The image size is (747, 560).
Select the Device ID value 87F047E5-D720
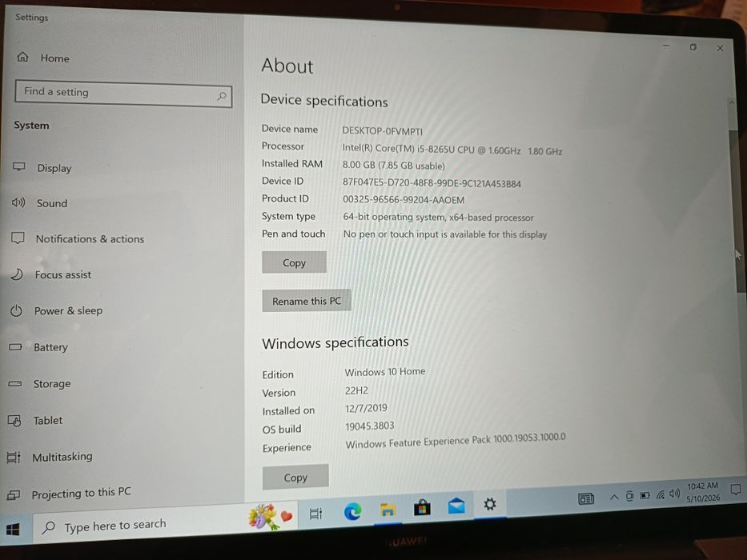click(x=432, y=183)
